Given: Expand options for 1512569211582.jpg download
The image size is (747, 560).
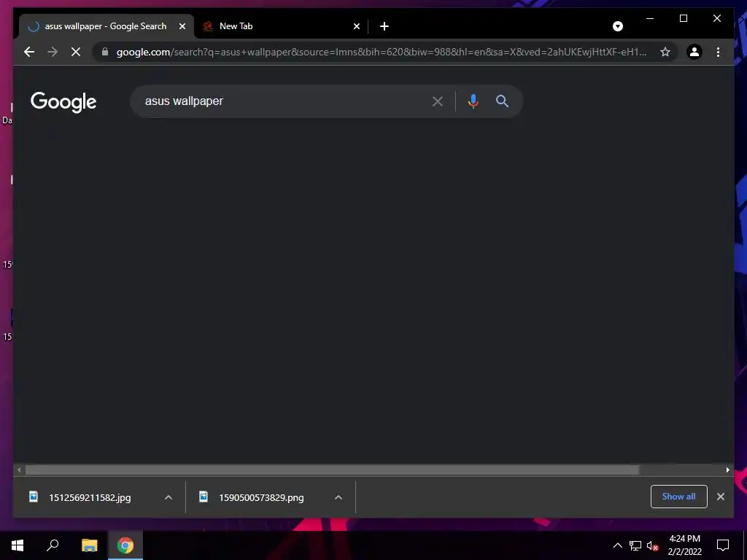Looking at the screenshot, I should tap(169, 497).
